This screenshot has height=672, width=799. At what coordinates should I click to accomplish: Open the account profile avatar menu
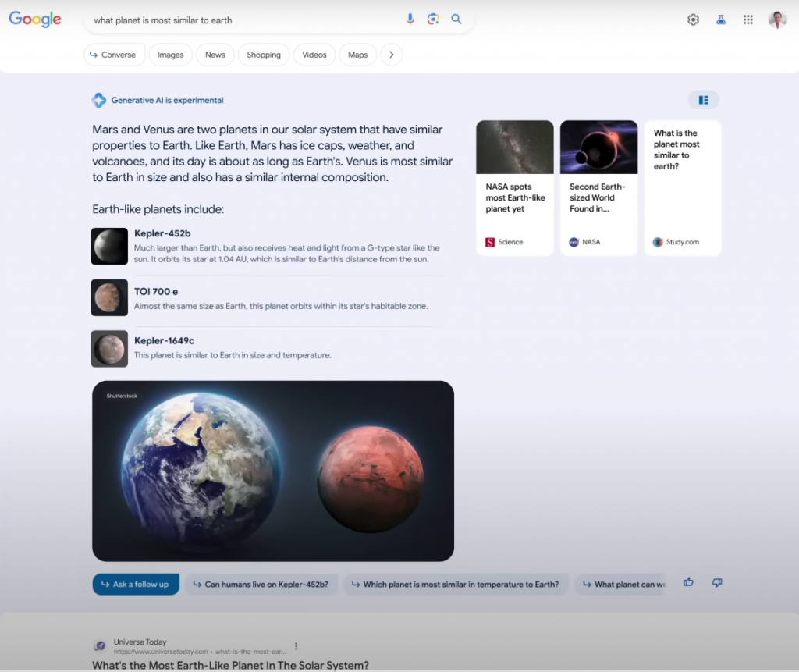(x=776, y=20)
